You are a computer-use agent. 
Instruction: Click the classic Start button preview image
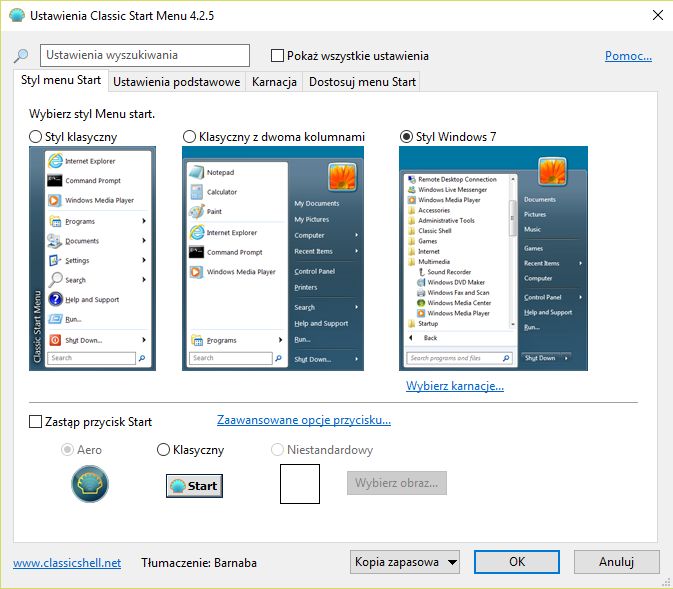194,486
